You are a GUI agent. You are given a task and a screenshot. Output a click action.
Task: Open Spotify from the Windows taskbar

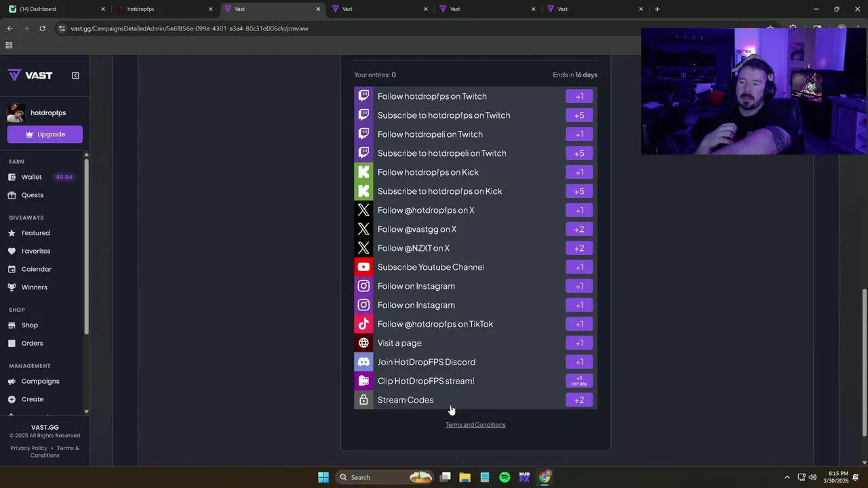click(x=505, y=477)
